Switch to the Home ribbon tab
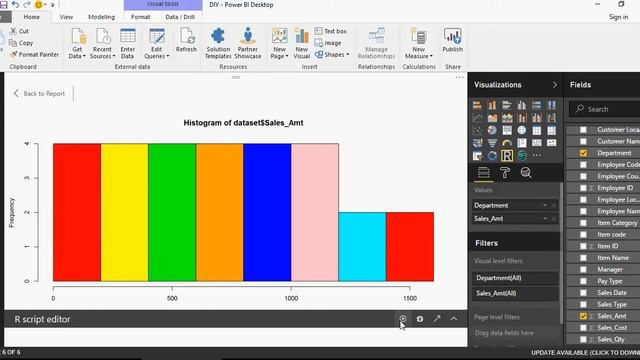 coord(31,17)
